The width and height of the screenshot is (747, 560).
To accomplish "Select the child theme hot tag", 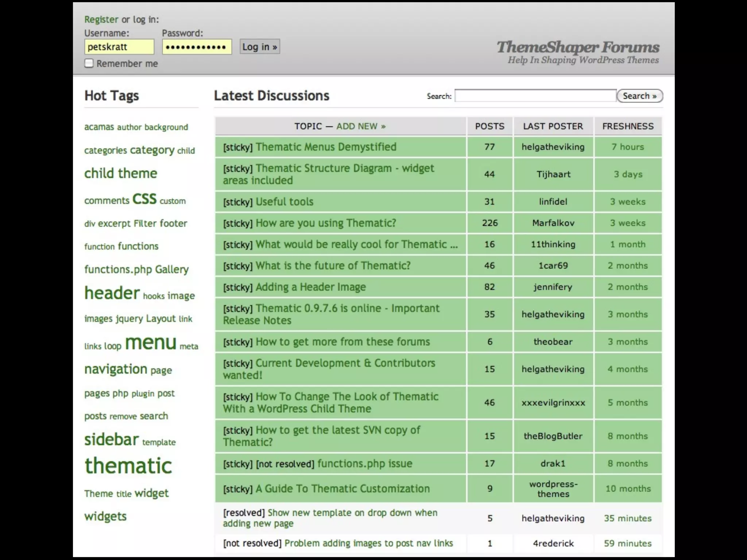I will click(121, 173).
